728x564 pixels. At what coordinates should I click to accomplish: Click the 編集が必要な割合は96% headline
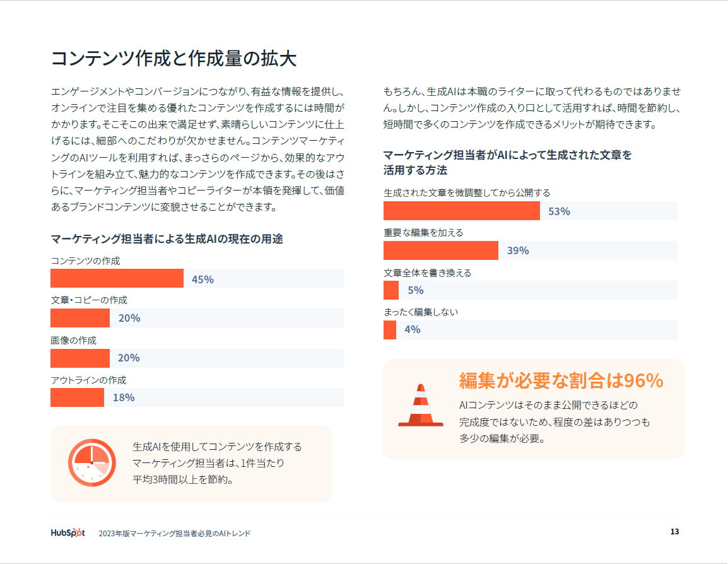coord(561,380)
